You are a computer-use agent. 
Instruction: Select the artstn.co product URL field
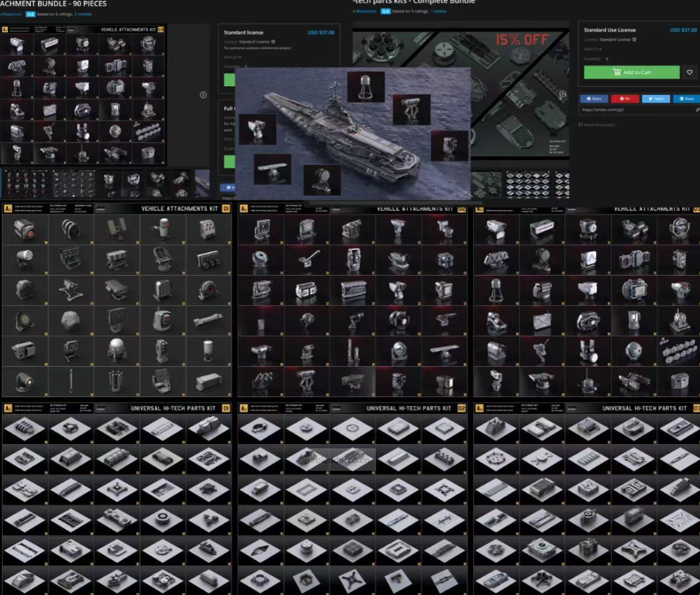pyautogui.click(x=636, y=109)
